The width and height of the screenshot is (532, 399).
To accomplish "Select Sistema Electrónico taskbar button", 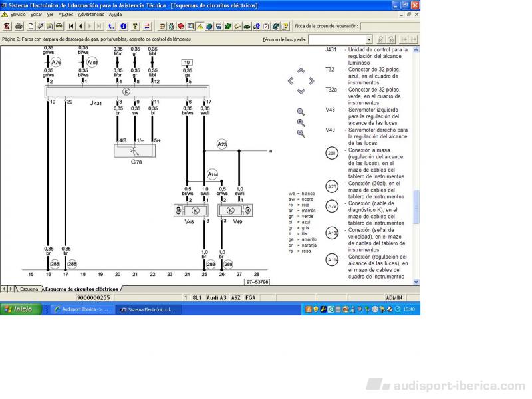I will 148,309.
